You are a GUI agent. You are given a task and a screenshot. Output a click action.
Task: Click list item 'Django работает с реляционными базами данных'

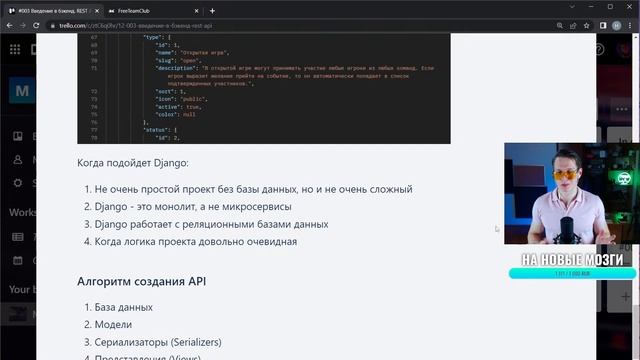[211, 224]
